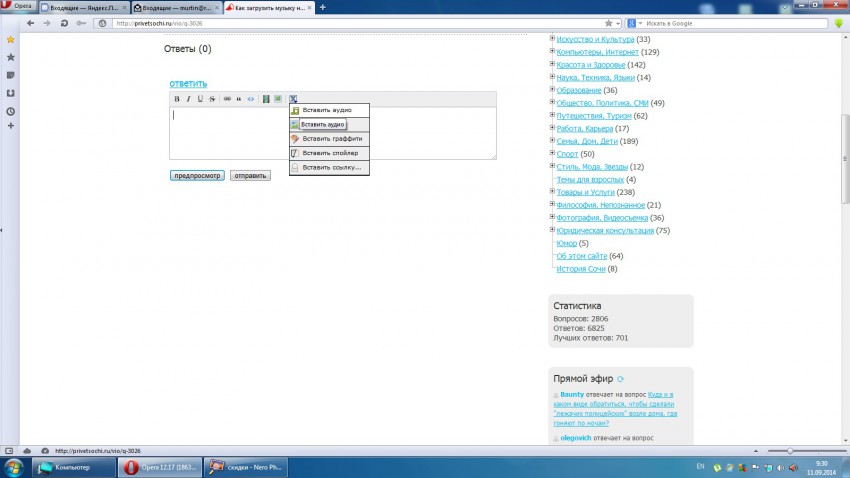Expand the 'Товары и Услуги' category
Screen dimensions: 850x478
(x=552, y=192)
